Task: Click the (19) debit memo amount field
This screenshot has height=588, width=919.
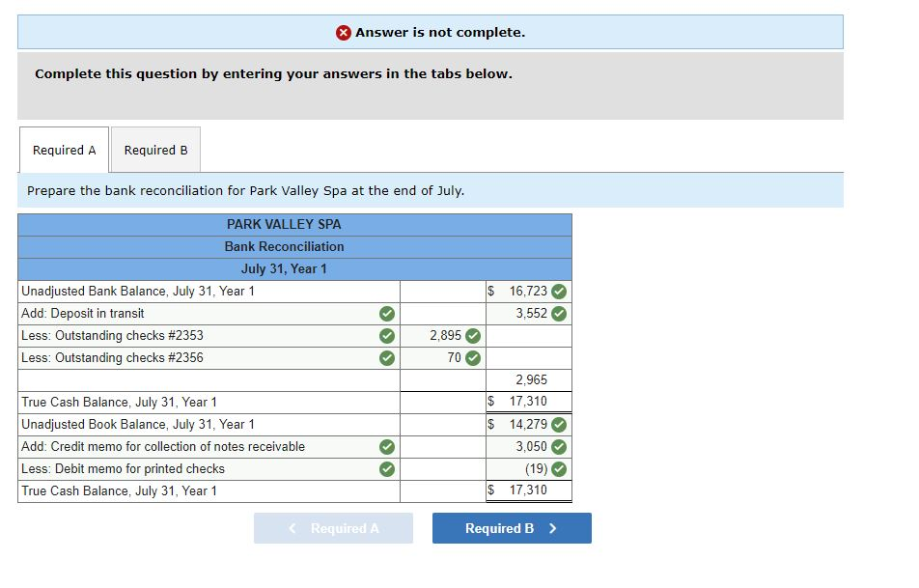Action: (529, 469)
